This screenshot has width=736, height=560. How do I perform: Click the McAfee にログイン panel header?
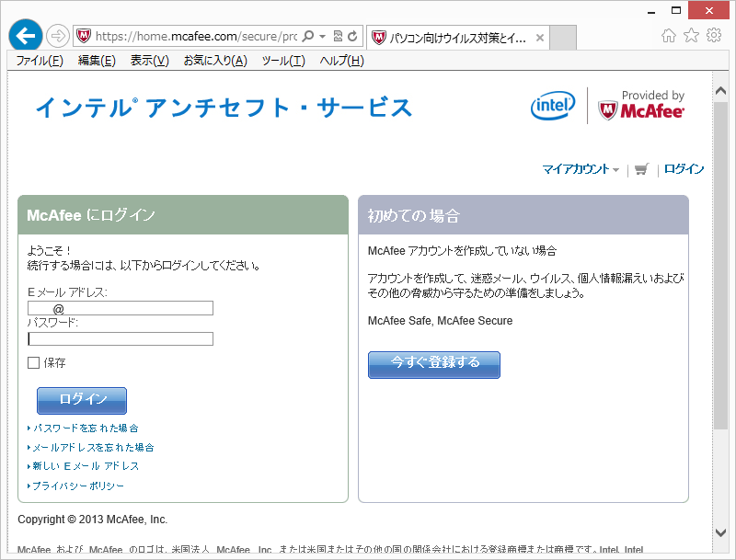pos(183,215)
